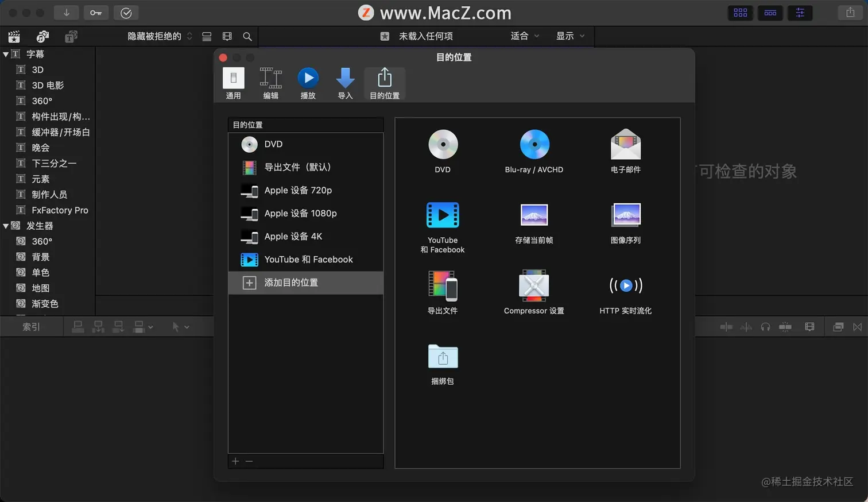Click the minus button below destinations list
The image size is (868, 502).
(x=249, y=461)
